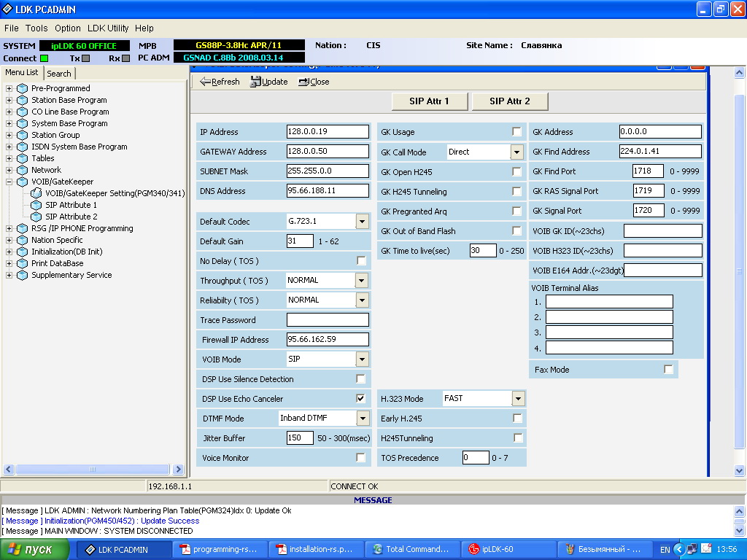
Task: Click the Update save icon
Action: point(255,82)
